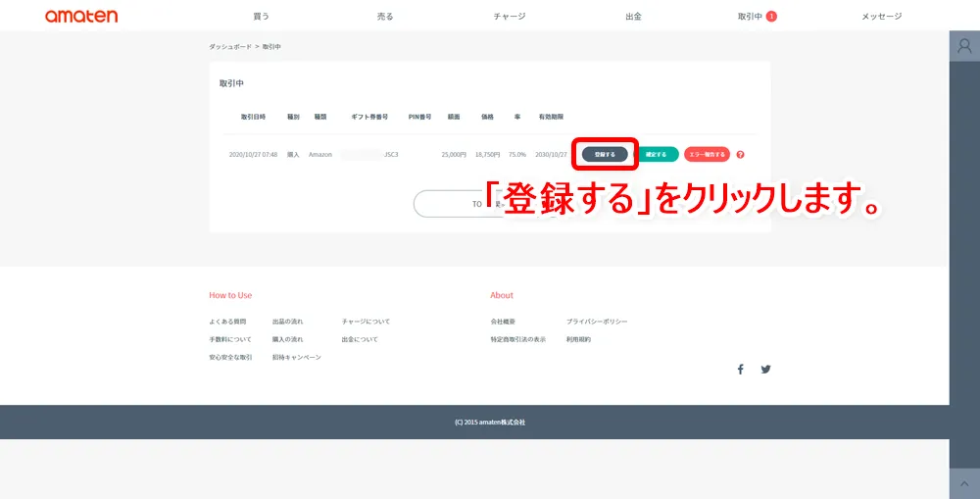Open 利用規約 footer link
Viewport: 980px width, 499px height.
[578, 339]
